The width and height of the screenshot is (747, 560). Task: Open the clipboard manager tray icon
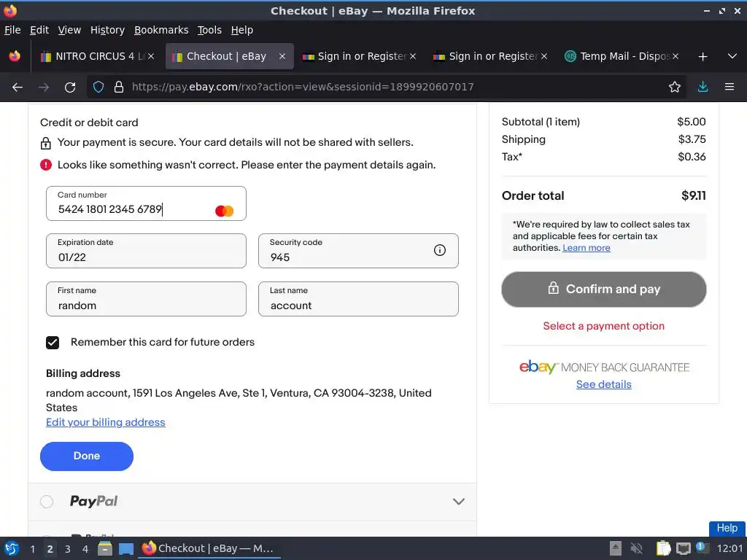(663, 548)
